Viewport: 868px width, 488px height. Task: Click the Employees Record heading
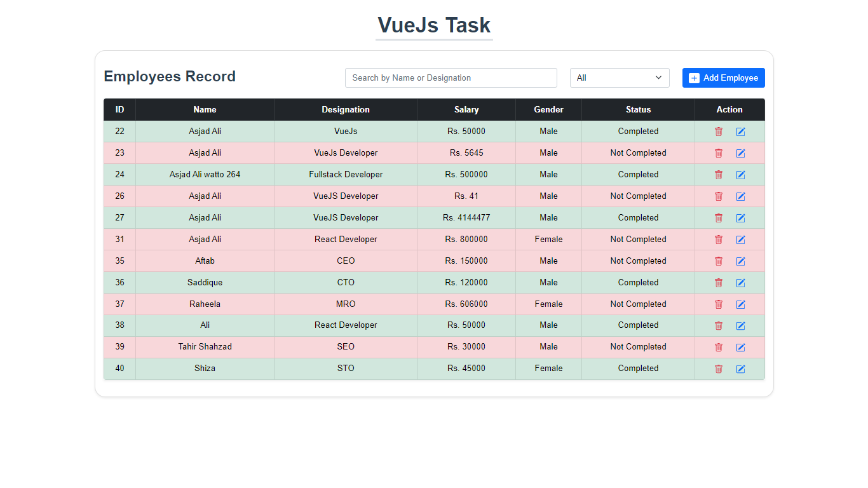[170, 76]
